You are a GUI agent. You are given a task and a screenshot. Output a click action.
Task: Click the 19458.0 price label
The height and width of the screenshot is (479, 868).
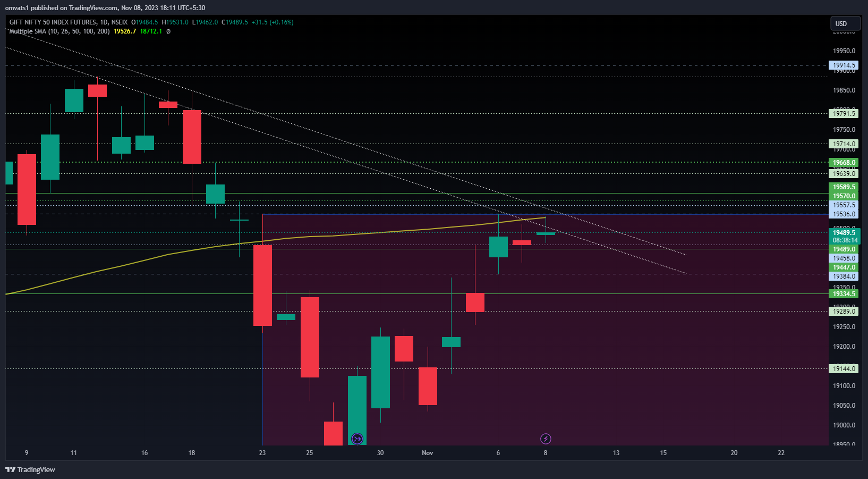(844, 258)
